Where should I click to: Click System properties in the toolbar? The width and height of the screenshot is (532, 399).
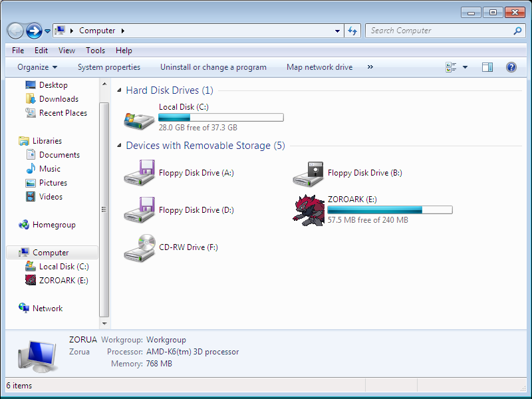tap(109, 67)
